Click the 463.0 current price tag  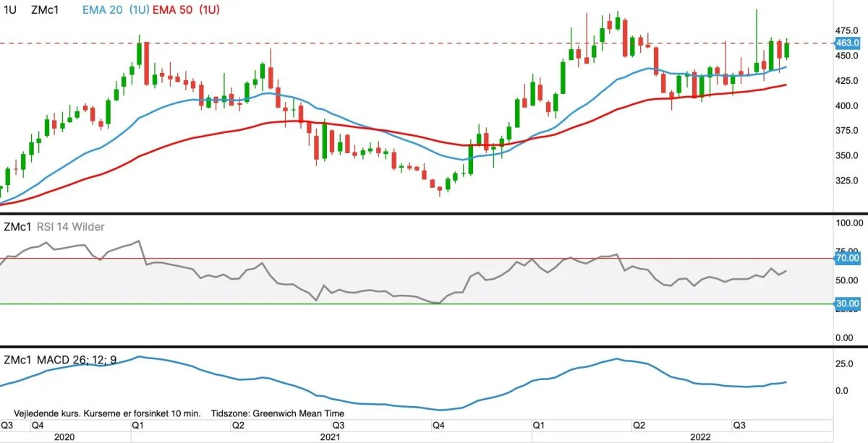[x=847, y=43]
